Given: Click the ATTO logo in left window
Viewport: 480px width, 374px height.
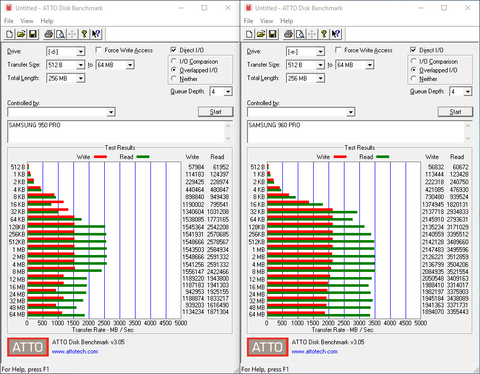Looking at the screenshot, I should click(28, 347).
